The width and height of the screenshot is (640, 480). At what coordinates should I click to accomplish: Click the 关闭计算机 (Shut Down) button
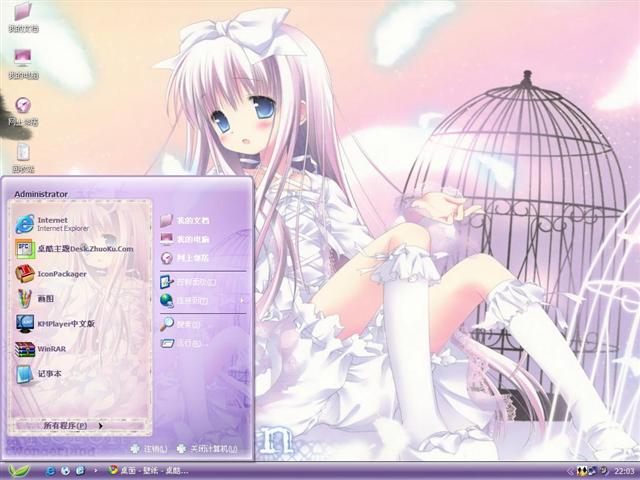(208, 449)
